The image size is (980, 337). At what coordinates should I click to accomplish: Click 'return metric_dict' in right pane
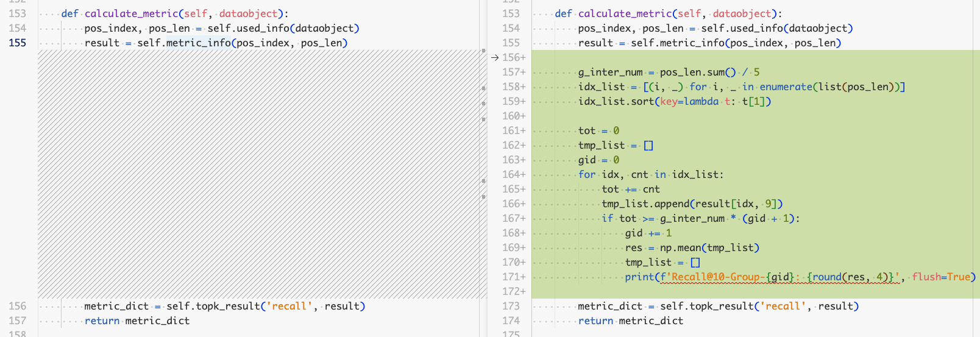631,321
